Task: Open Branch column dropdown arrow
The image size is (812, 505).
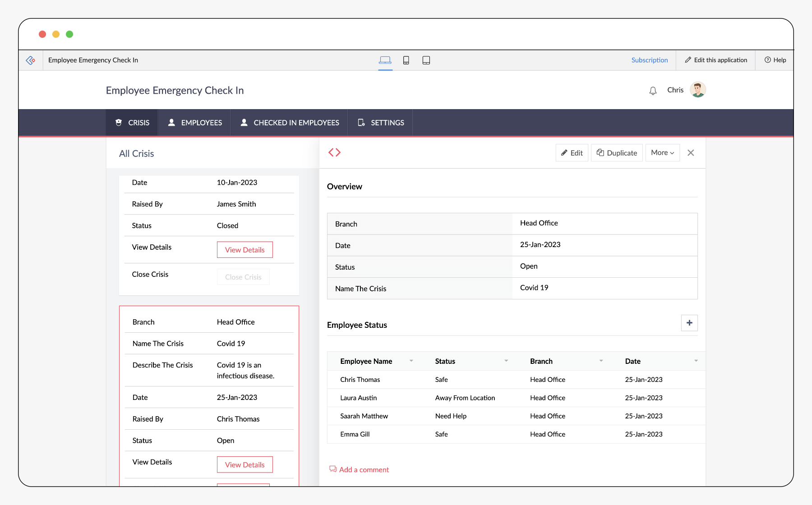Action: 601,361
